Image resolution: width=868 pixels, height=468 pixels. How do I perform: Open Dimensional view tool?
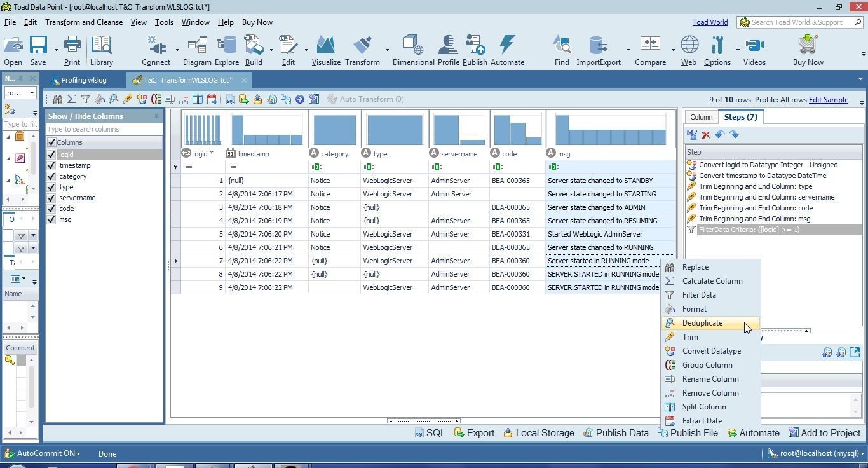413,51
